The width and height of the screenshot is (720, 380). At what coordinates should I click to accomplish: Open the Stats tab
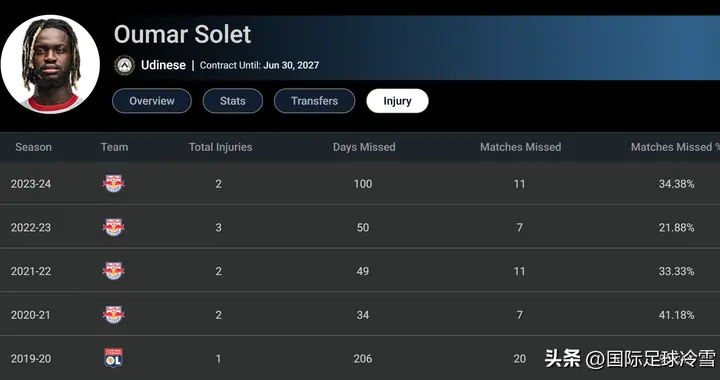[x=233, y=101]
